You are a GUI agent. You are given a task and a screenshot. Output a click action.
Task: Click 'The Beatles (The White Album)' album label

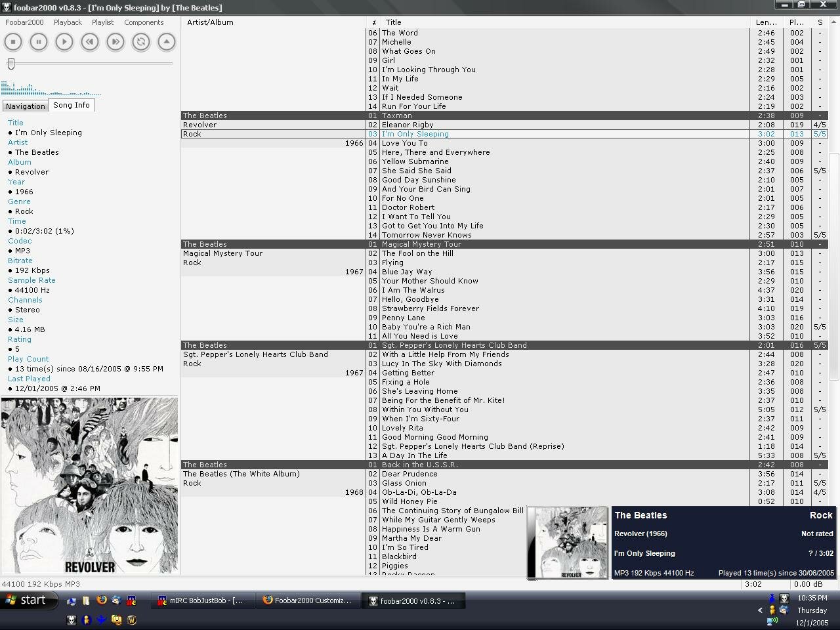click(241, 474)
